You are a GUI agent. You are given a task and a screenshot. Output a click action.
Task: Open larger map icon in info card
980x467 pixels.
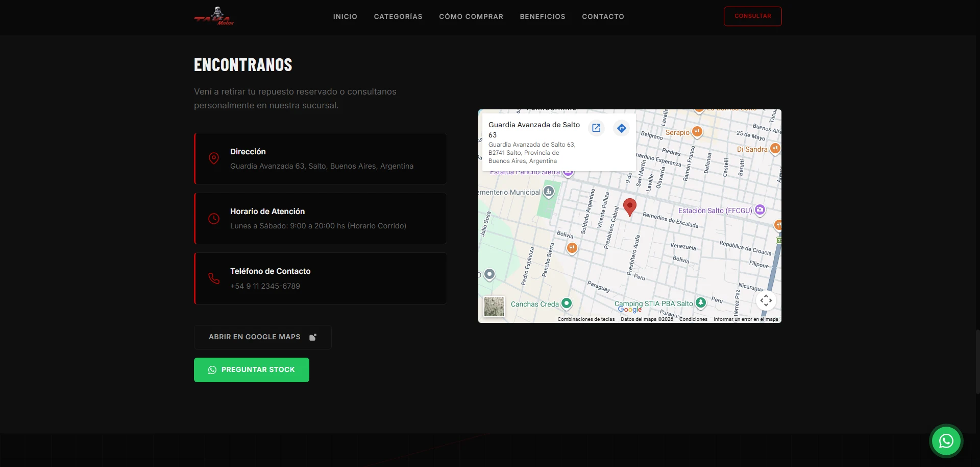click(596, 128)
